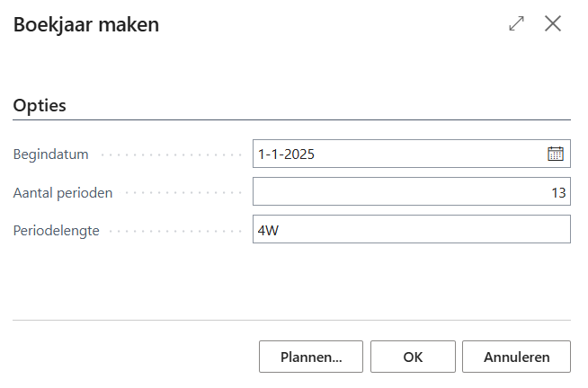Select the Periodelengte label text

click(56, 229)
